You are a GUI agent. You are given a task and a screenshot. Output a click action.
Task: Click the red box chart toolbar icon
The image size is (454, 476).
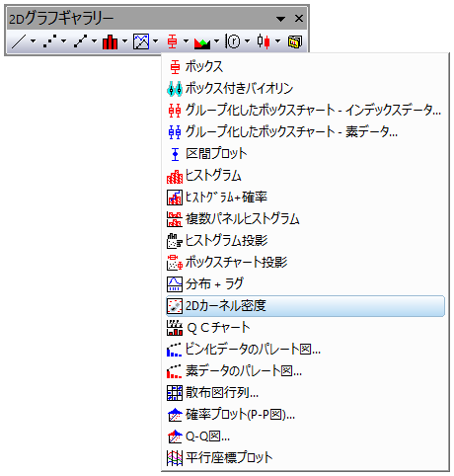172,41
